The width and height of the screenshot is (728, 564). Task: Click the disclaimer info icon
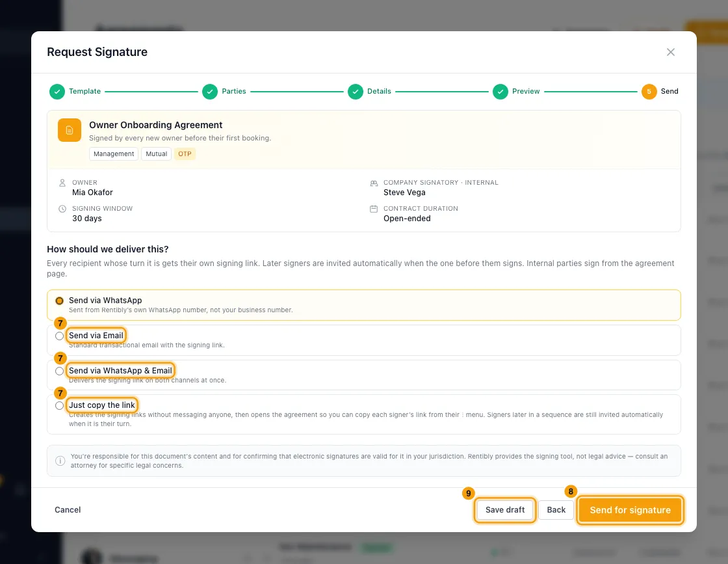(60, 461)
